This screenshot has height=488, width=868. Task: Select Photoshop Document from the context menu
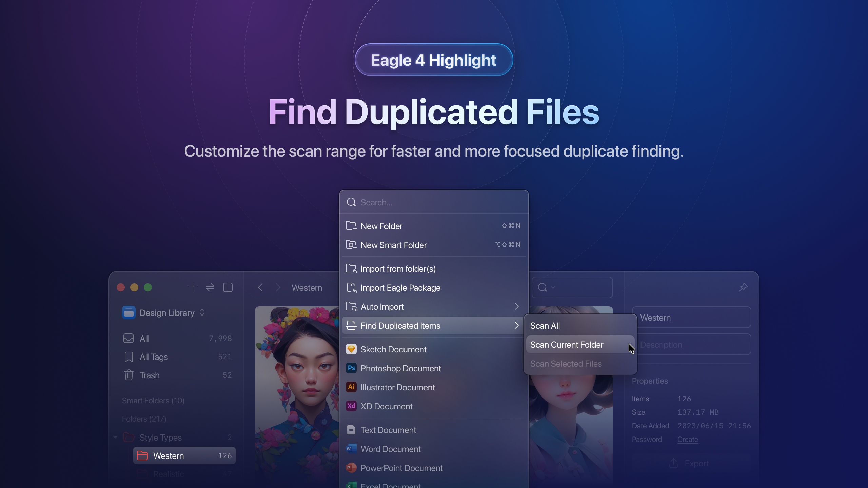click(x=401, y=368)
